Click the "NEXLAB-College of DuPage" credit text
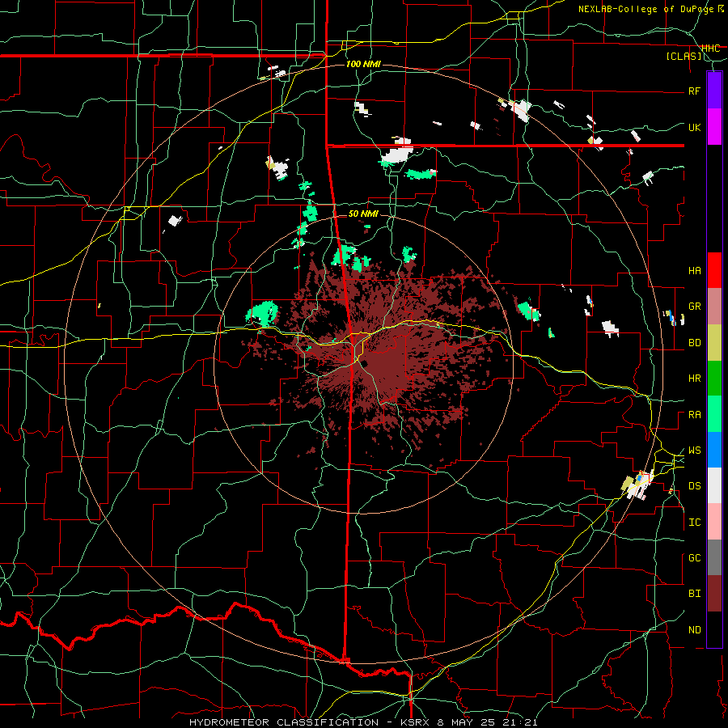 [648, 9]
